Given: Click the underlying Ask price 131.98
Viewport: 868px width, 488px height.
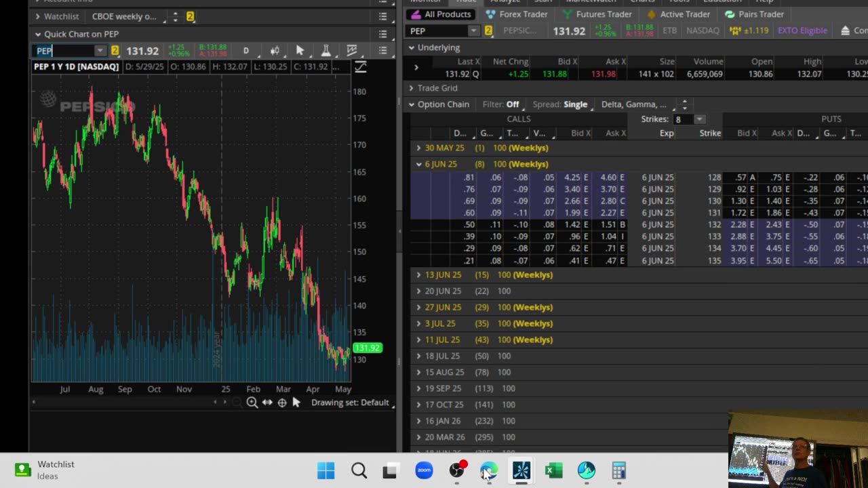Looking at the screenshot, I should point(604,74).
